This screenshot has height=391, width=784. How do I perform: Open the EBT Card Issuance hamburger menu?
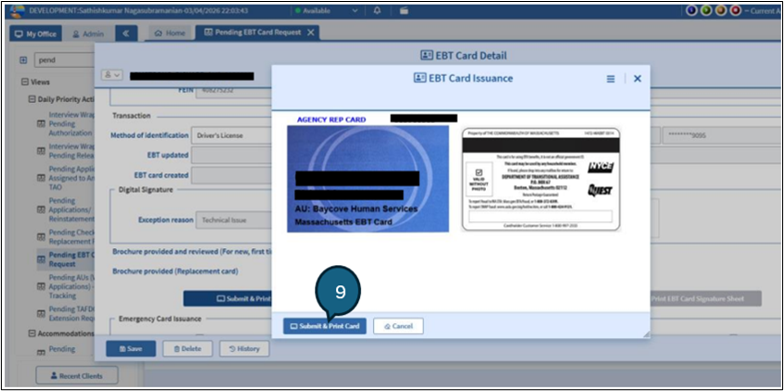pos(610,79)
